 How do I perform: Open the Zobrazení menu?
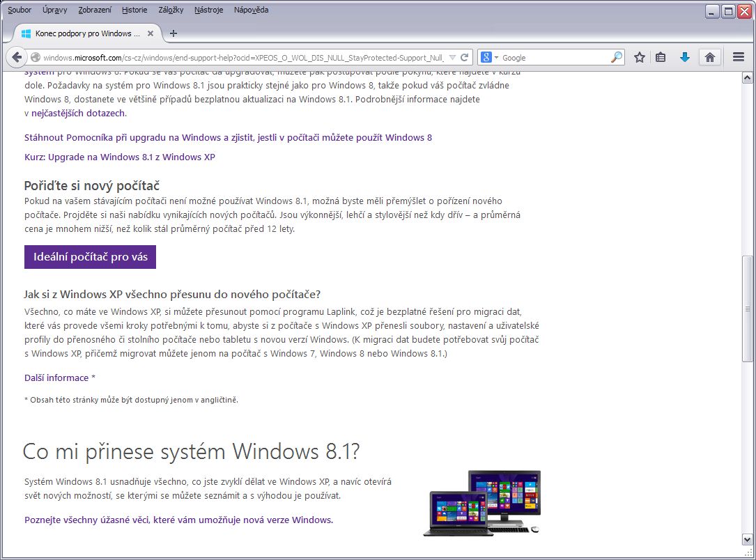[x=95, y=10]
